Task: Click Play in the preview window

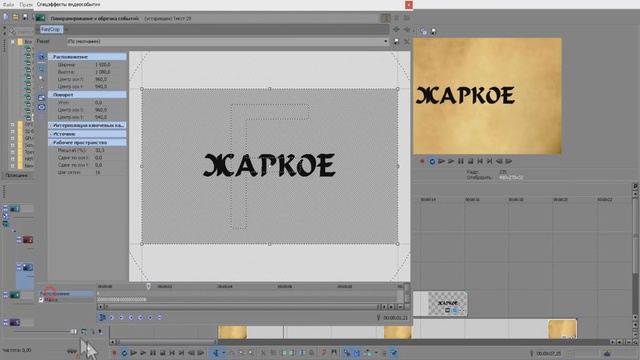Action: tap(451, 162)
